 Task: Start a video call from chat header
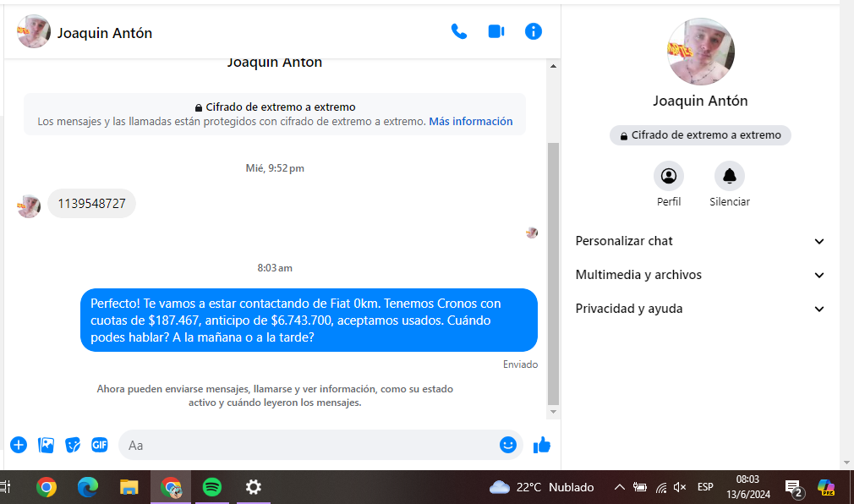pyautogui.click(x=496, y=32)
